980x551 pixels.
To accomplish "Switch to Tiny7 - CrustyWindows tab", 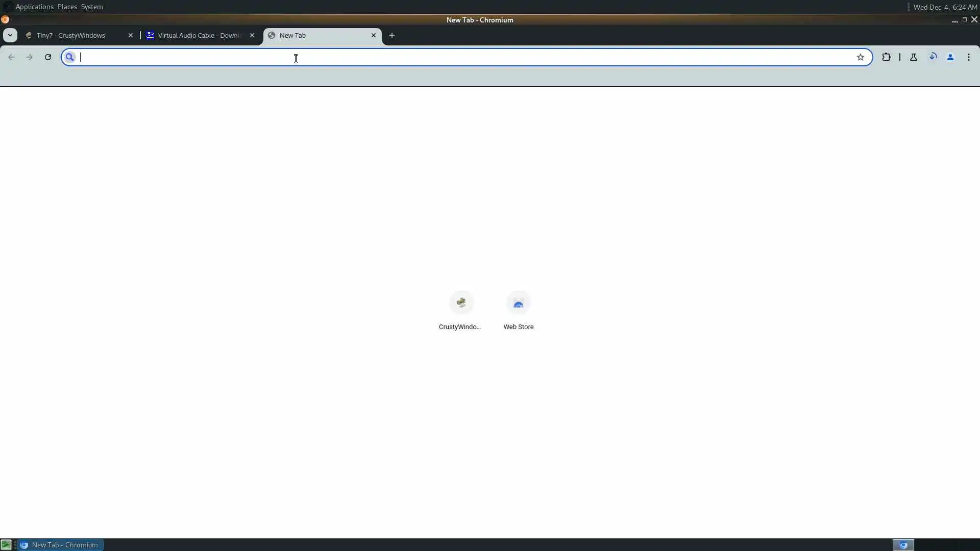I will pyautogui.click(x=71, y=35).
